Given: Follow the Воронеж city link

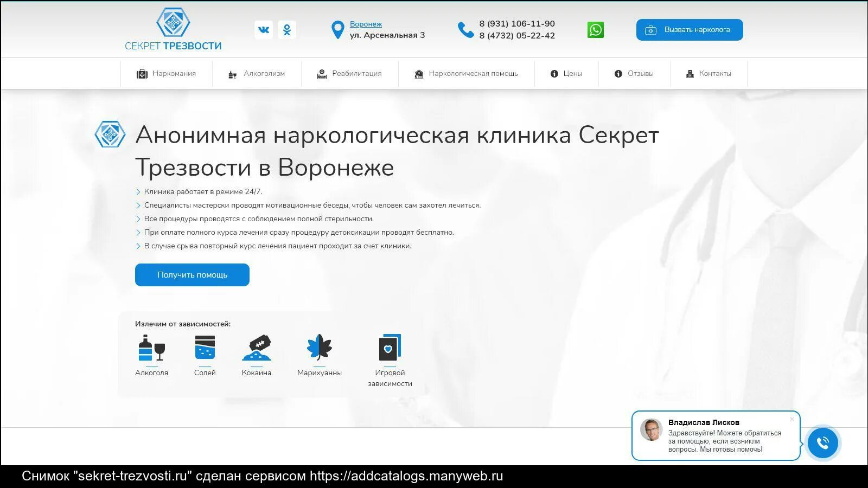Looking at the screenshot, I should coord(366,24).
